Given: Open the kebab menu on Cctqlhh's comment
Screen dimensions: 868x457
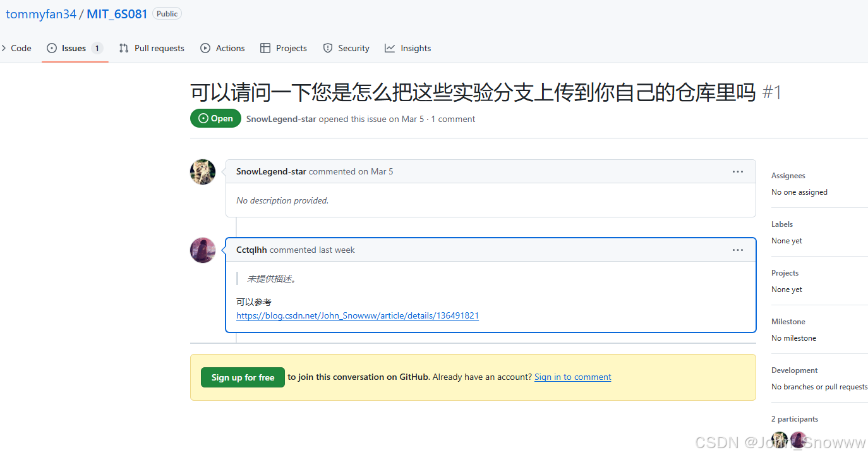Looking at the screenshot, I should (x=737, y=250).
